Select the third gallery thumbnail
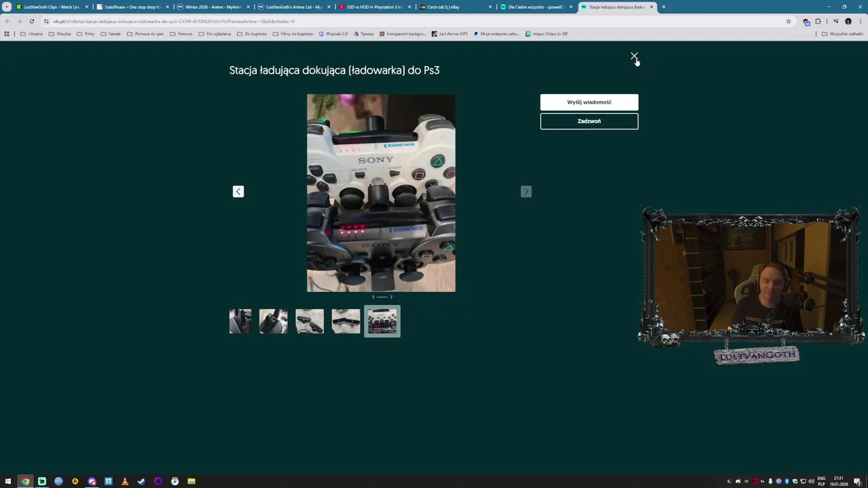Viewport: 868px width, 488px height. tap(310, 321)
